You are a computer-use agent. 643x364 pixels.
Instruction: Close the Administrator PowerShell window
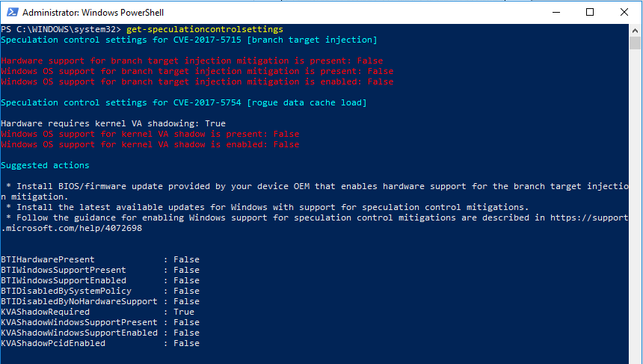(624, 13)
